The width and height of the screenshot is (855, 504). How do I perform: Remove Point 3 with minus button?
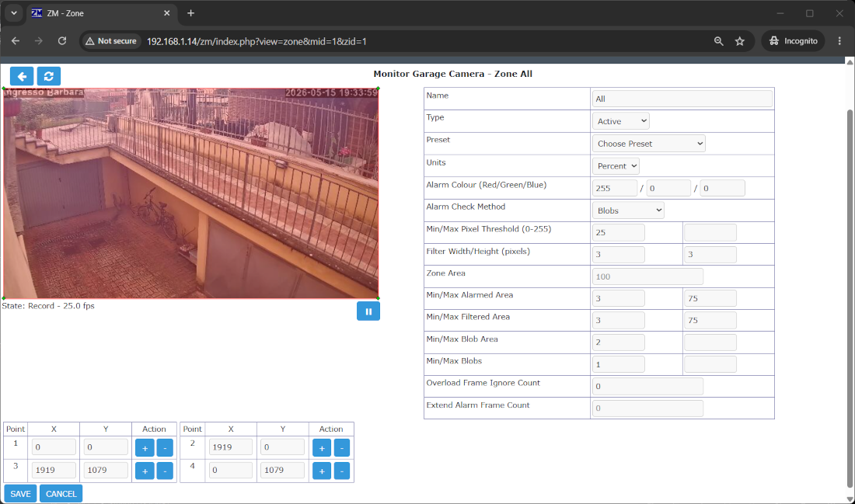pyautogui.click(x=165, y=471)
